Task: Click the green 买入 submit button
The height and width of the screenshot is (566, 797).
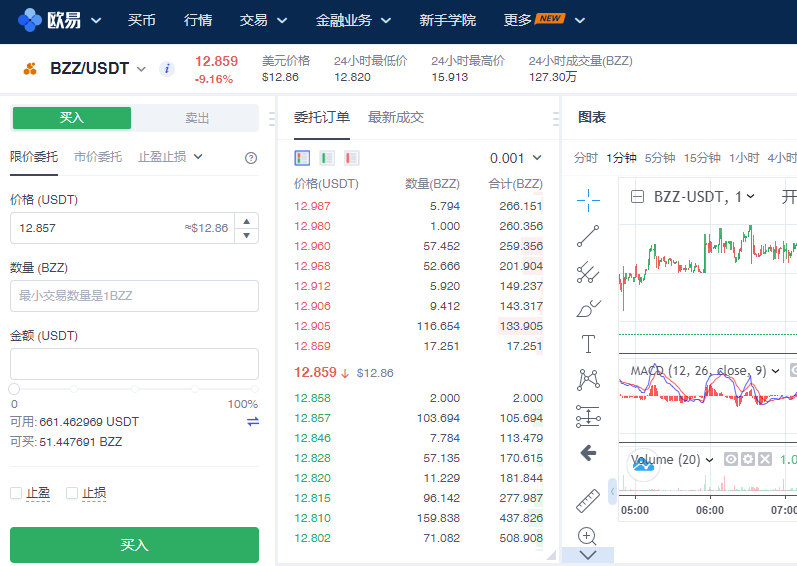Action: point(134,545)
